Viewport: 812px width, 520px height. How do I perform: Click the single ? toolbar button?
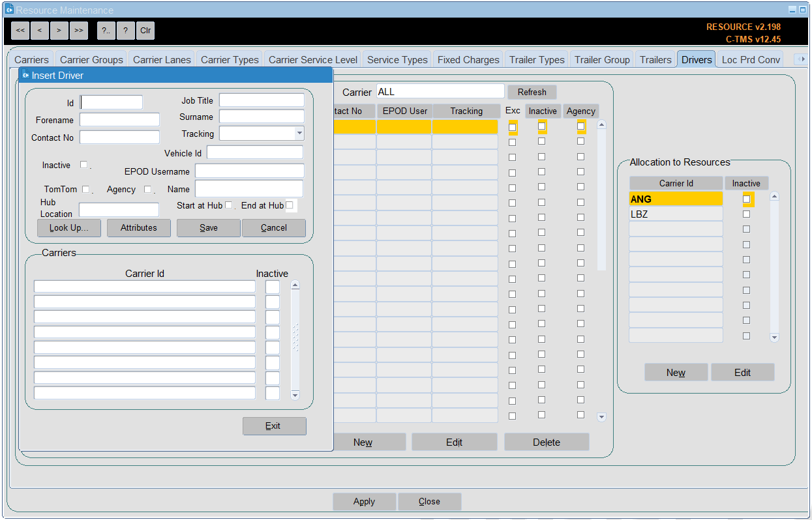tap(126, 31)
